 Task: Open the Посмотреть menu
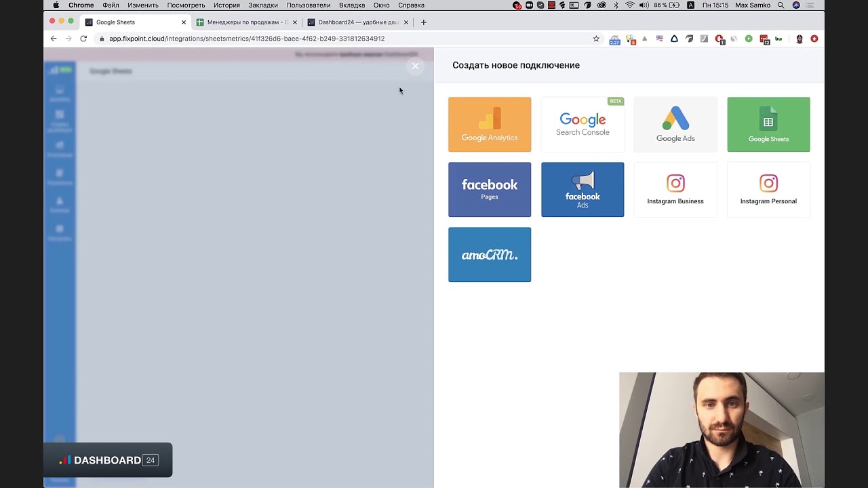186,5
